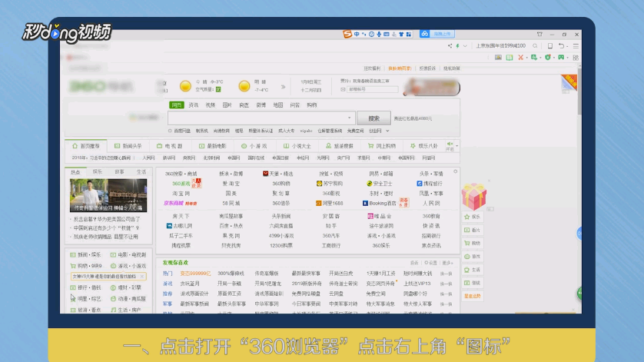Viewport: 644px width, 362px height.
Task: Click the blue cloud upload icon
Action: click(x=425, y=34)
